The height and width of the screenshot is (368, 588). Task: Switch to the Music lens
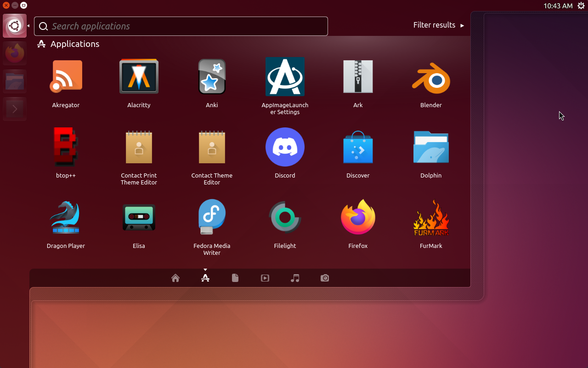pyautogui.click(x=295, y=278)
